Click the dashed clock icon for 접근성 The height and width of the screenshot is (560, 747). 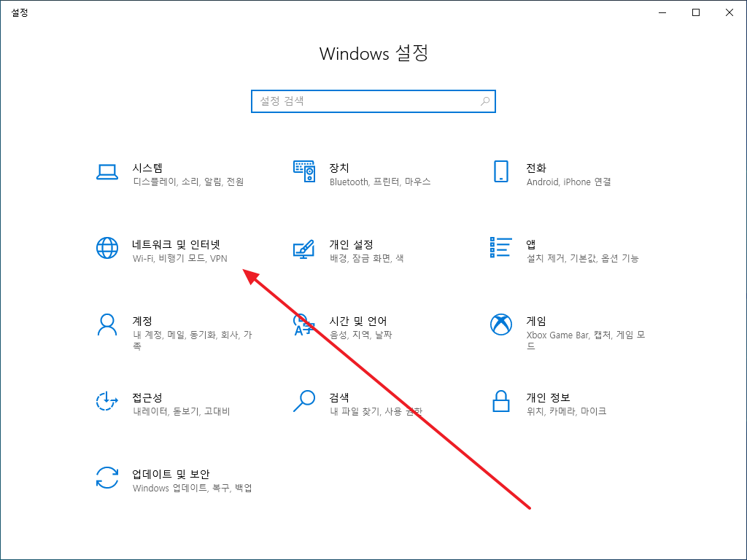coord(107,402)
